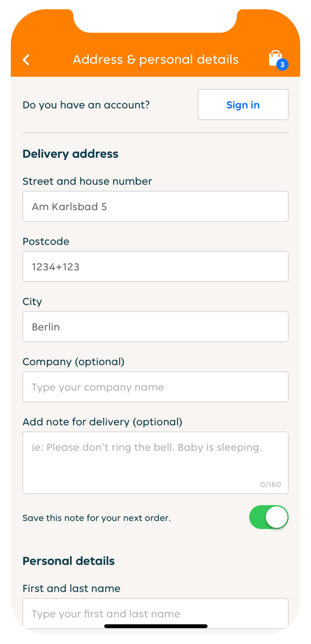Screen dimensions: 311x644
Task: Tap the Save this note label text
Action: (97, 518)
